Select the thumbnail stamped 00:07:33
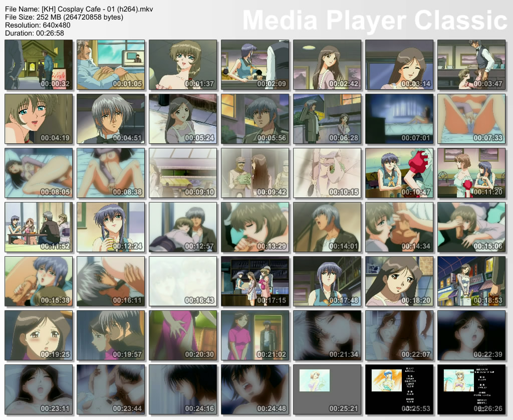 coord(471,119)
